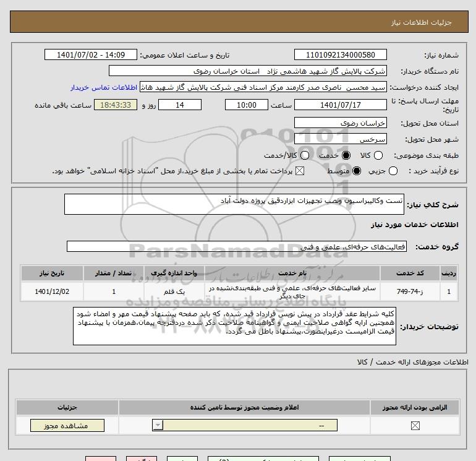Screen dimensions: 476x461
Task: Click the response deadline date field 1401/07/17
Action: [340, 105]
